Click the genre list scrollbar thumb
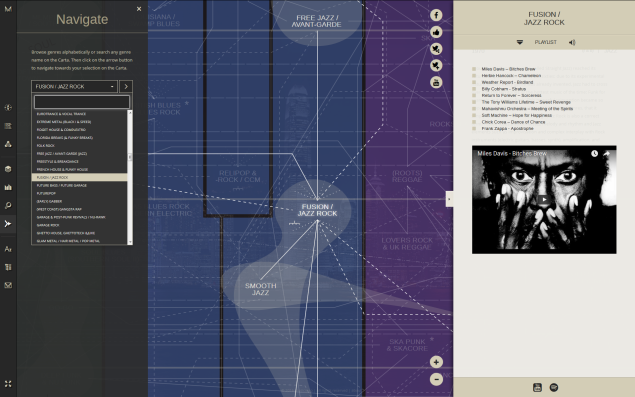This screenshot has height=397, width=635. point(130,157)
